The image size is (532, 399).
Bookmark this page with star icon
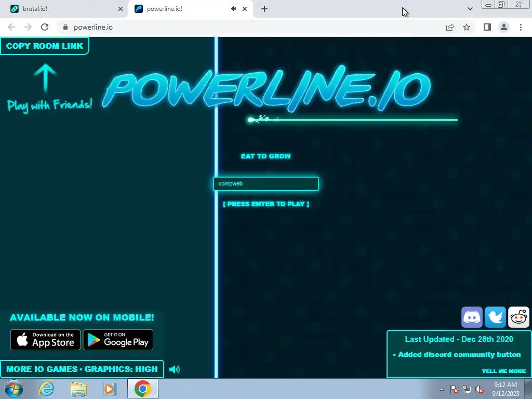click(x=467, y=27)
